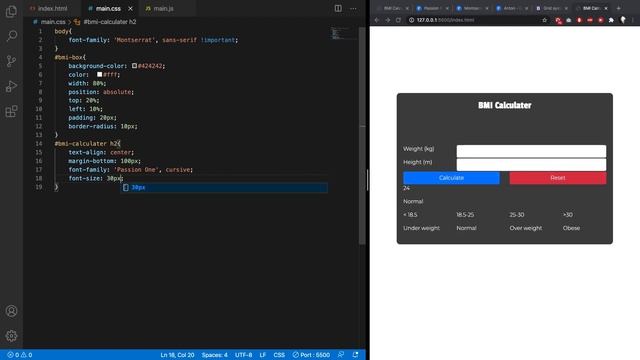Close the active BMI Calc browser tab

(x=606, y=8)
